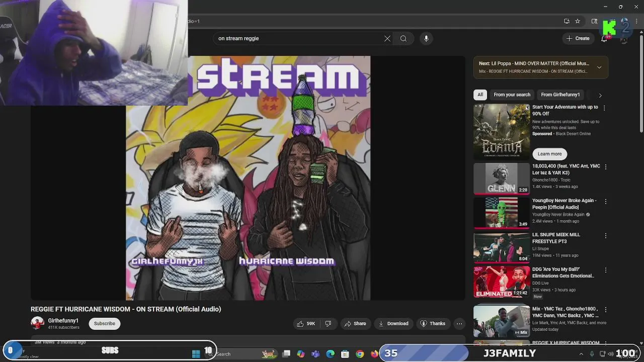Open Microsoft Store from the taskbar
This screenshot has width=644, height=362.
point(345,354)
